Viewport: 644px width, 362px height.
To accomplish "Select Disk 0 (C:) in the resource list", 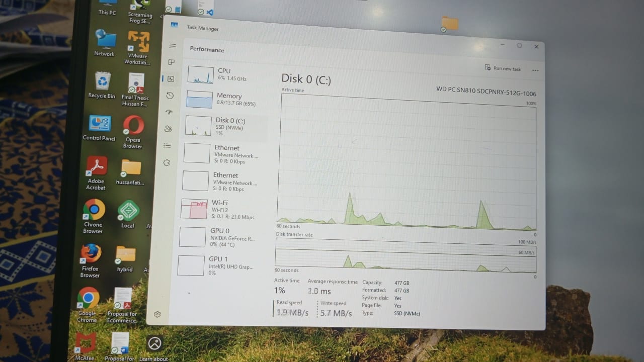I will pyautogui.click(x=225, y=126).
